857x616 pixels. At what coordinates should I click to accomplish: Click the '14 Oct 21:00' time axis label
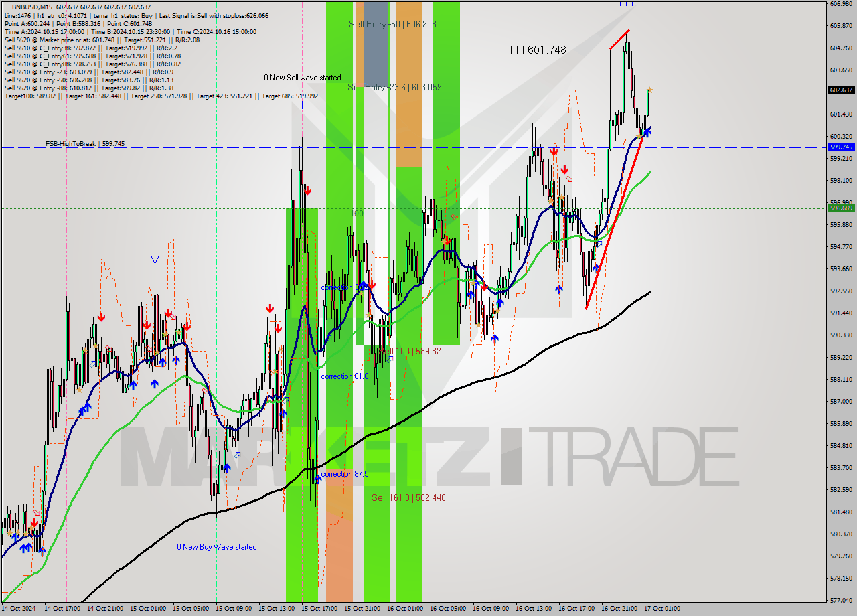coord(105,609)
